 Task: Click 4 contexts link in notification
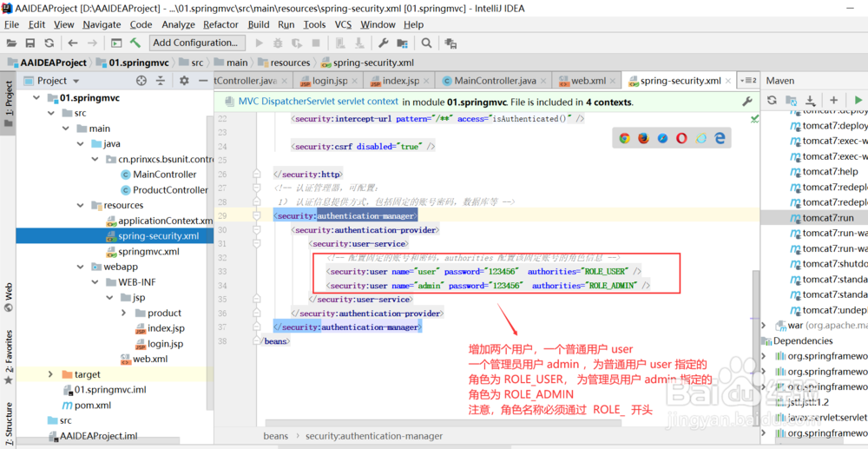pos(608,102)
